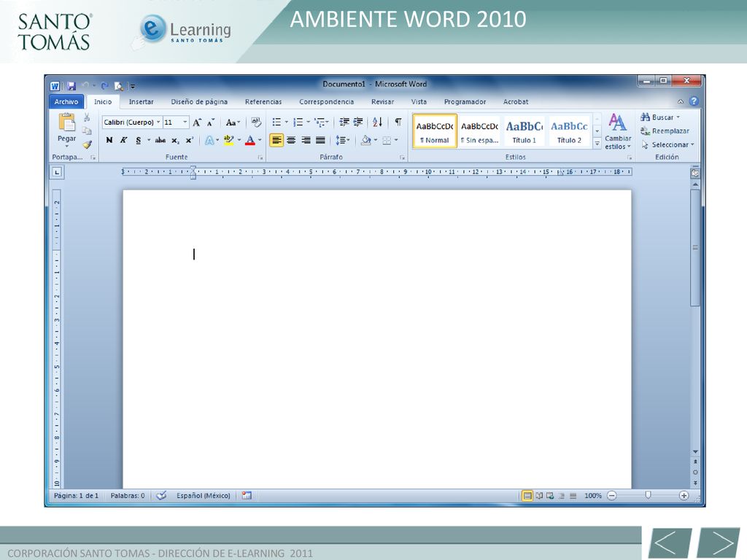
Task: Click the macro recording icon in status bar
Action: 247,496
